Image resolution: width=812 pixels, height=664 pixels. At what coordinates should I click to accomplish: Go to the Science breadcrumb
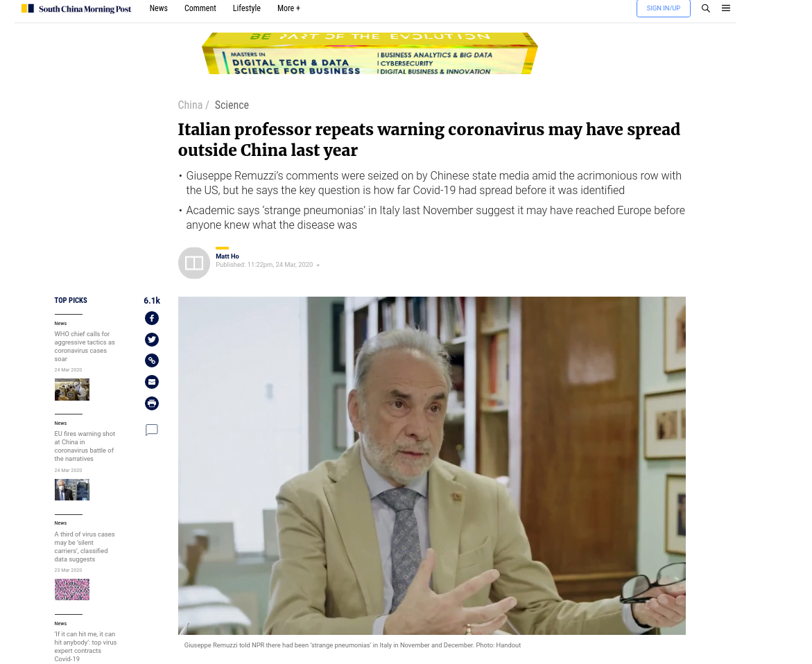[x=232, y=105]
